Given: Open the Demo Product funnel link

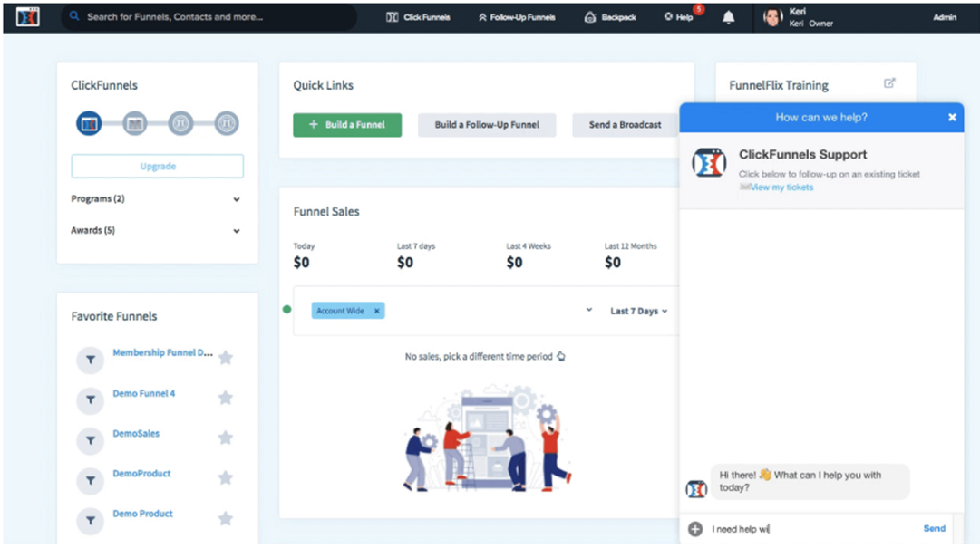Looking at the screenshot, I should (142, 513).
